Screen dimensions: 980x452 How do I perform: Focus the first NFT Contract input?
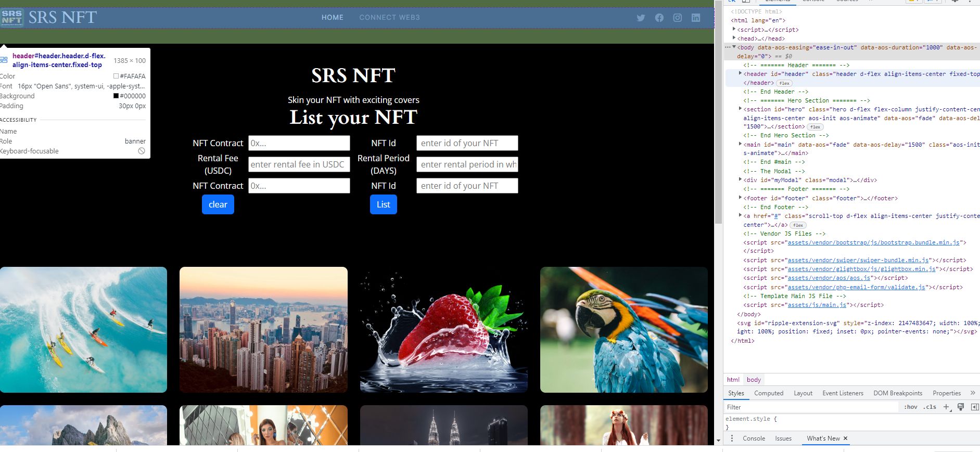pyautogui.click(x=299, y=143)
